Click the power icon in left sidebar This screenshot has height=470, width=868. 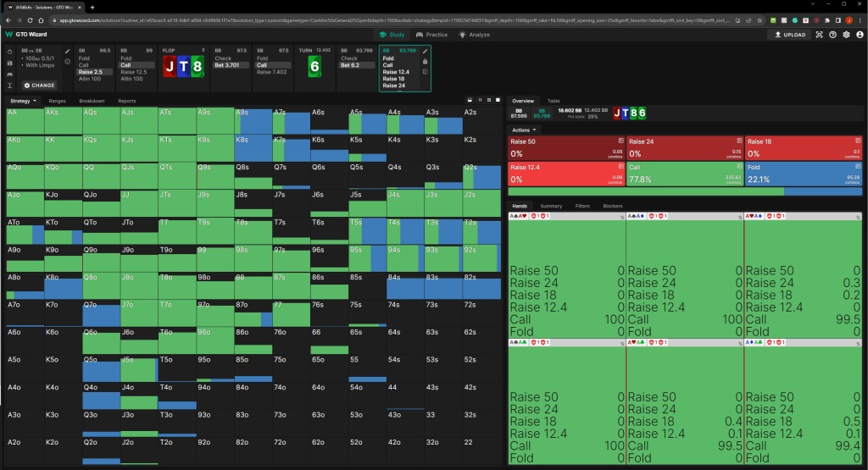click(8, 51)
